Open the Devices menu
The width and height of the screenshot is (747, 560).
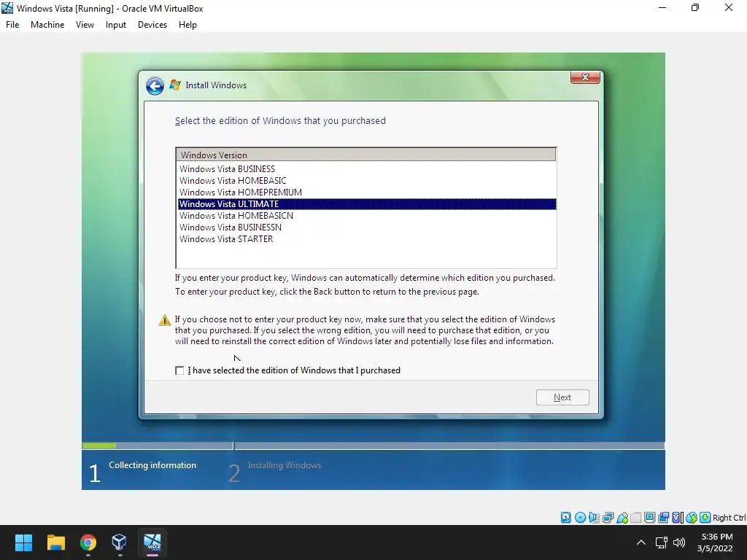pos(152,25)
